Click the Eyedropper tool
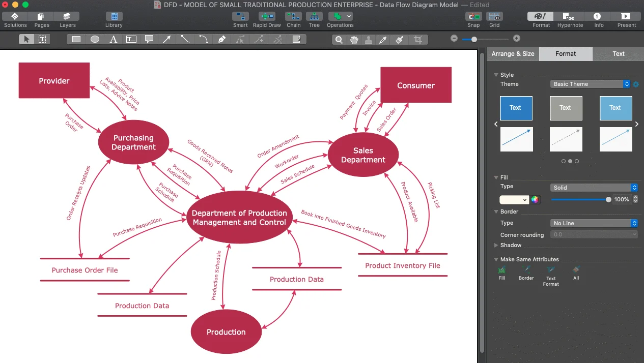 [x=383, y=39]
